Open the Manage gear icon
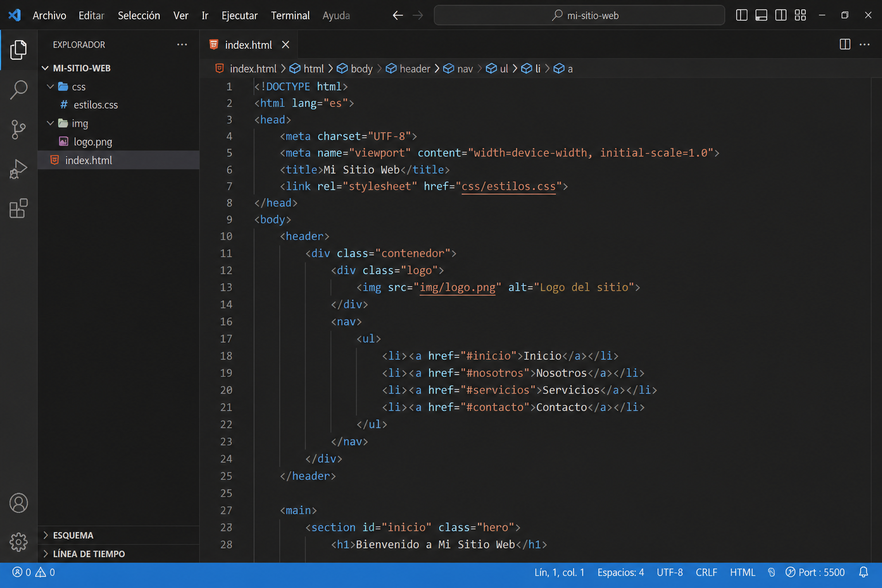Screen dimensions: 882x588 [18, 541]
